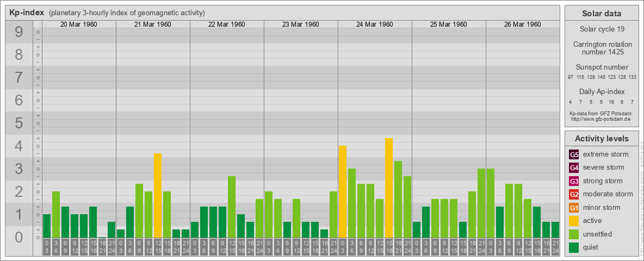The height and width of the screenshot is (261, 644).
Task: Click the G5 extreme storm badge
Action: 574,155
